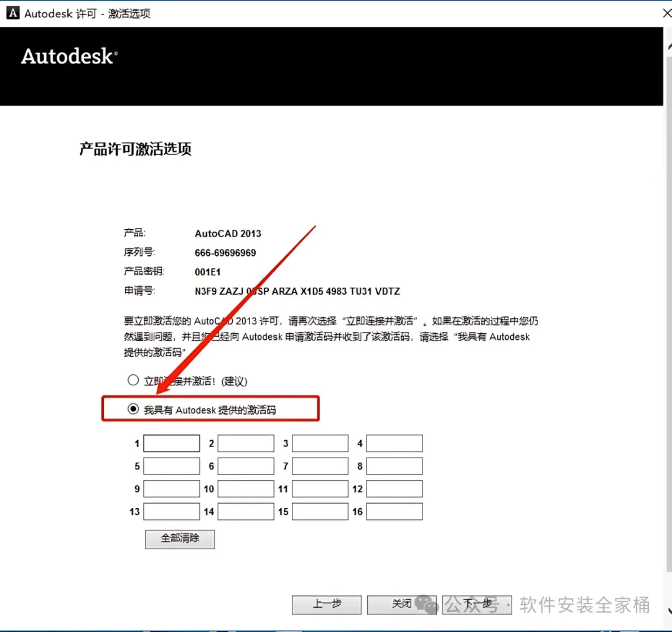This screenshot has height=632, width=672.
Task: Go back with the 上一步 button
Action: coord(327,605)
